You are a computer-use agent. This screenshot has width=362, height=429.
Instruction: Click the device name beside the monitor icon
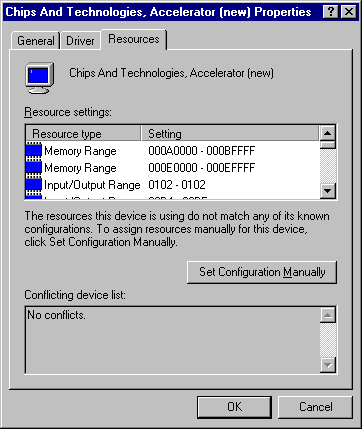(x=171, y=73)
